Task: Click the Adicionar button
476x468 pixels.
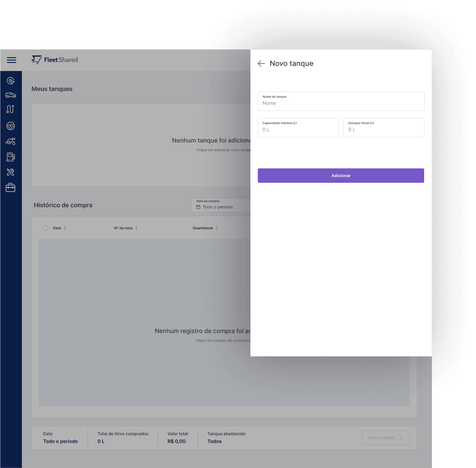Action: [341, 176]
